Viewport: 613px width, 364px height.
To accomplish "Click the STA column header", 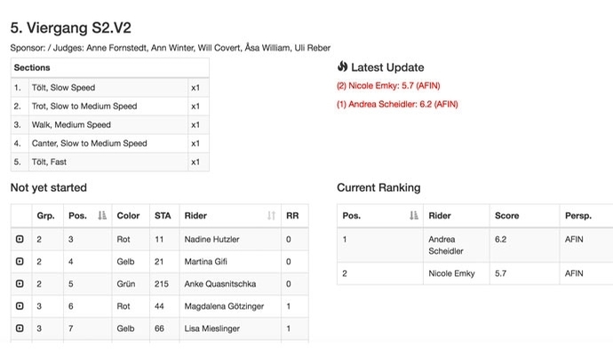I will pos(163,216).
